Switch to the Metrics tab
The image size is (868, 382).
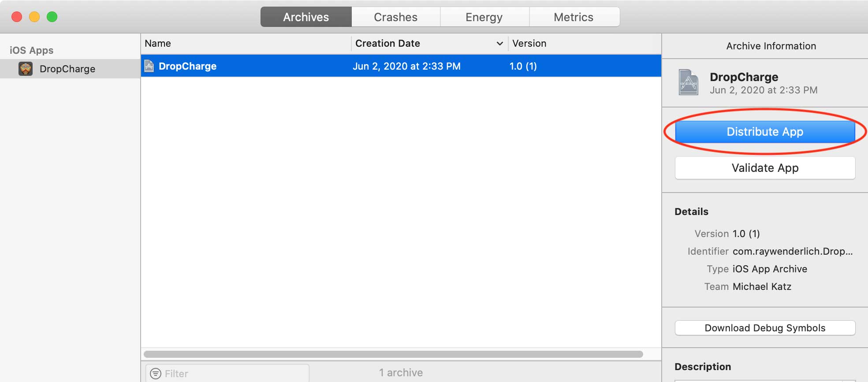point(574,17)
